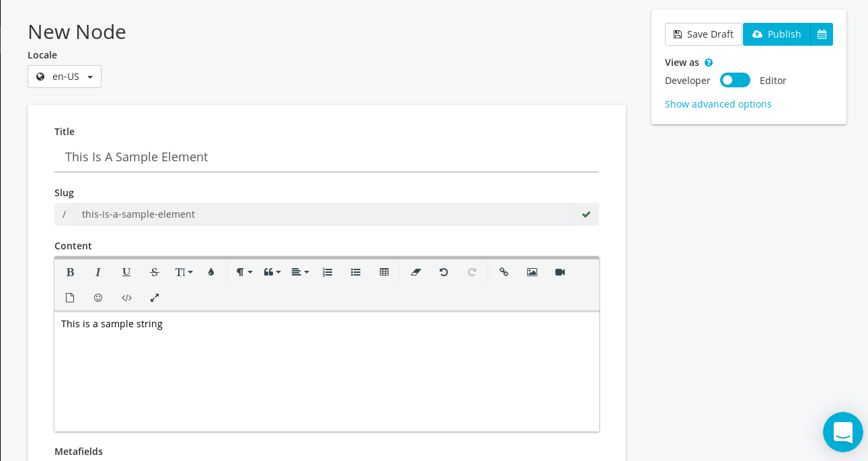Image resolution: width=868 pixels, height=461 pixels.
Task: Click into the Title input field
Action: coord(327,157)
